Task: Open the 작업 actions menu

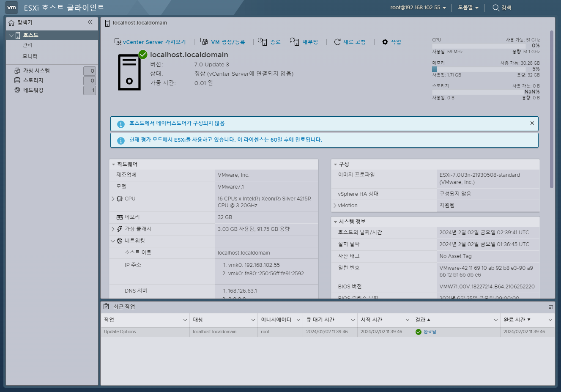Action: pyautogui.click(x=391, y=42)
